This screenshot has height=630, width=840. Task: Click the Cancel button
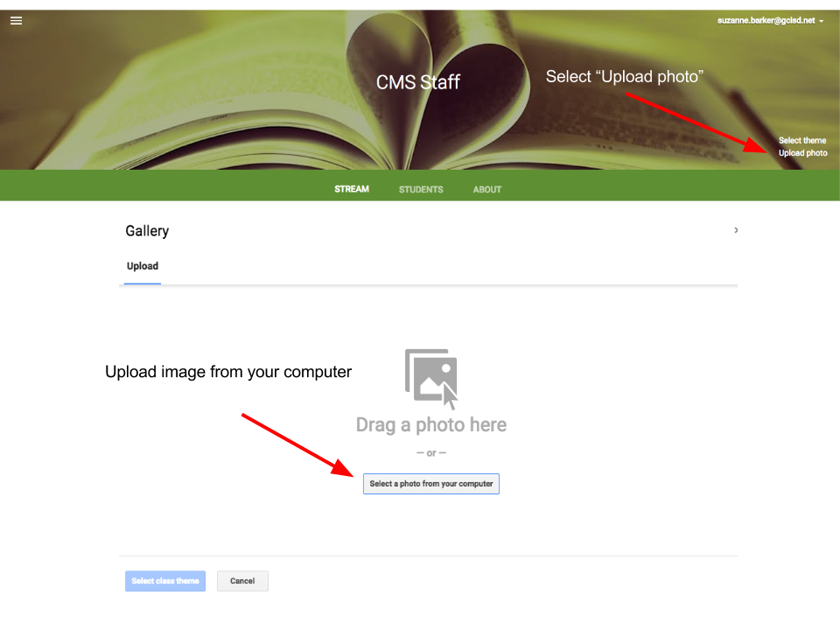point(242,580)
